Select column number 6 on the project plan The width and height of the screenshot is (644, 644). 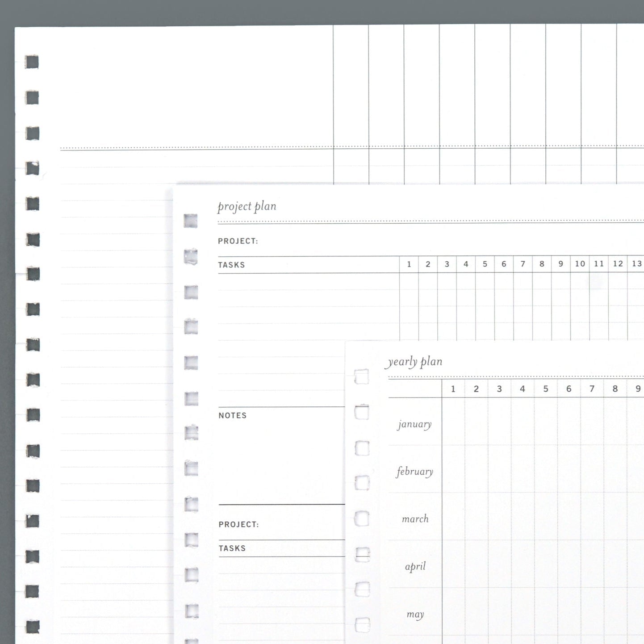(504, 264)
